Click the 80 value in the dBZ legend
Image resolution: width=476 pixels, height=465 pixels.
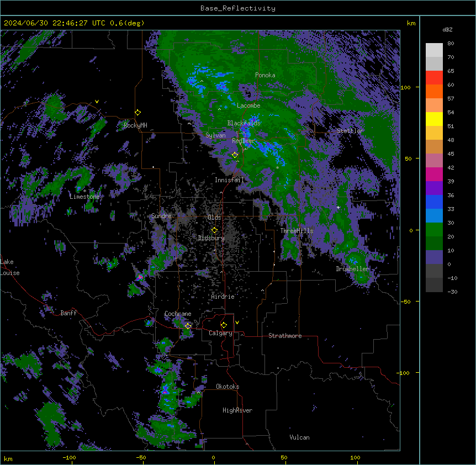click(x=451, y=44)
